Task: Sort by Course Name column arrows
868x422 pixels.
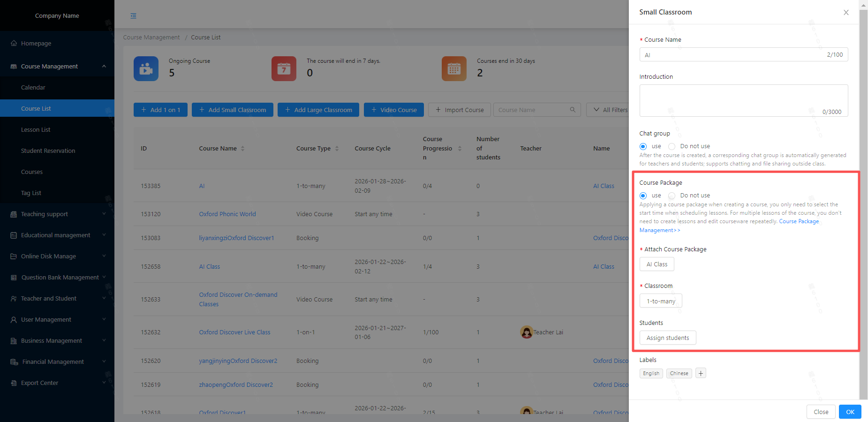Action: pyautogui.click(x=243, y=149)
